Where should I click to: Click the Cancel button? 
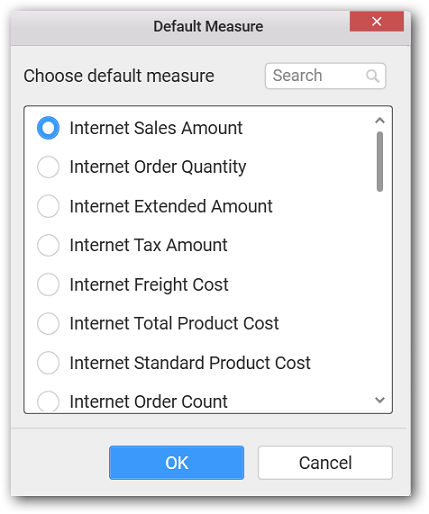point(325,463)
